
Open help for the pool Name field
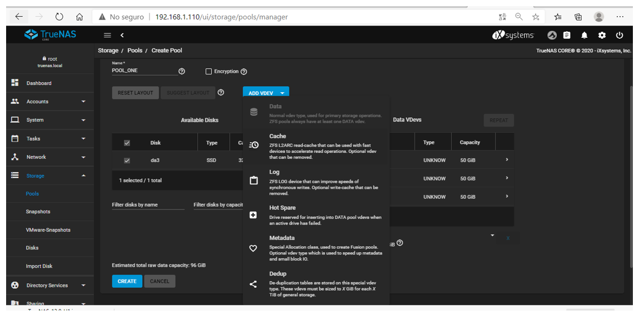point(182,72)
